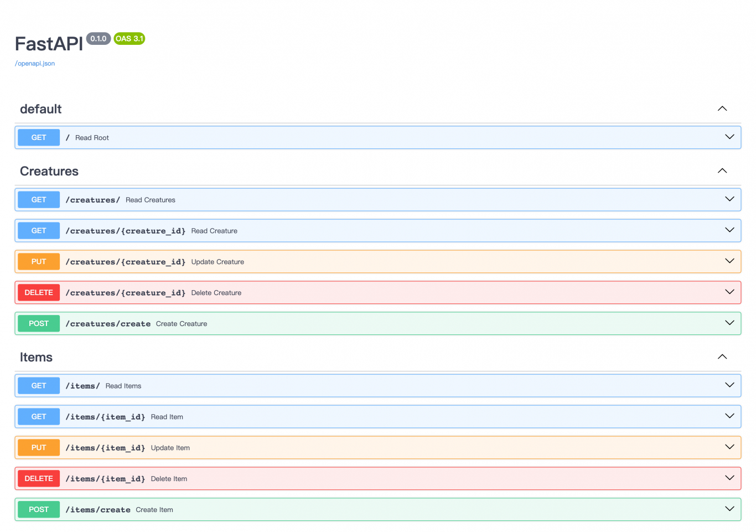756x532 pixels.
Task: Click the /items/create path text
Action: [98, 510]
